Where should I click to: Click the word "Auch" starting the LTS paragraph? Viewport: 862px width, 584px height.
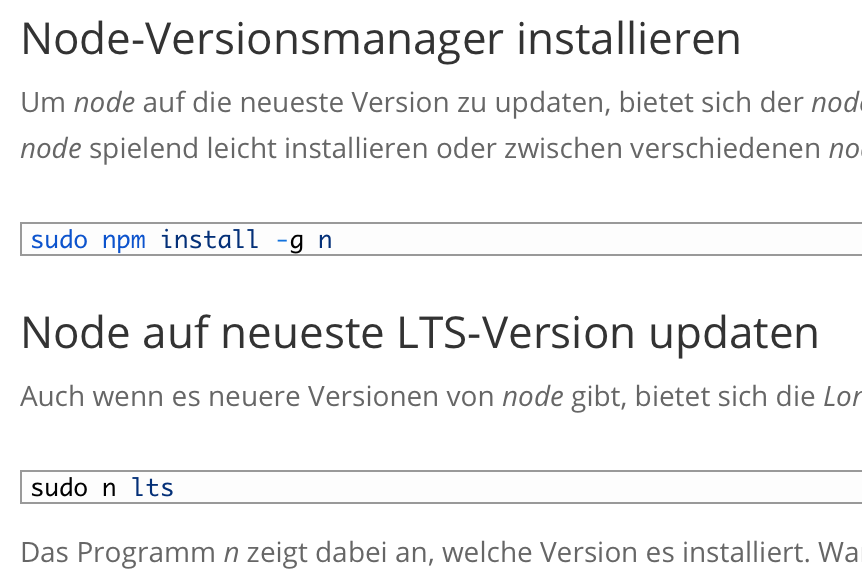pyautogui.click(x=53, y=397)
